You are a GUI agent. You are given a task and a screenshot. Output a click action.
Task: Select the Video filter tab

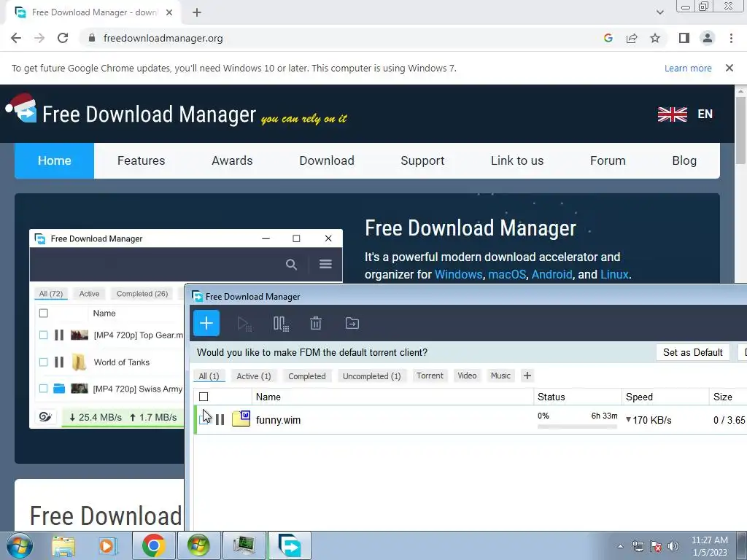(467, 376)
